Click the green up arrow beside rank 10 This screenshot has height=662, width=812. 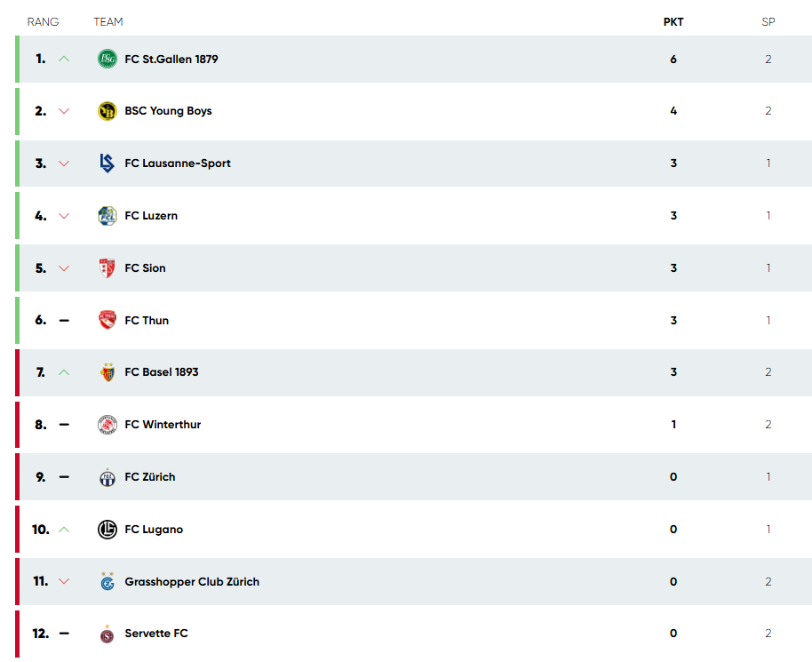pyautogui.click(x=64, y=530)
